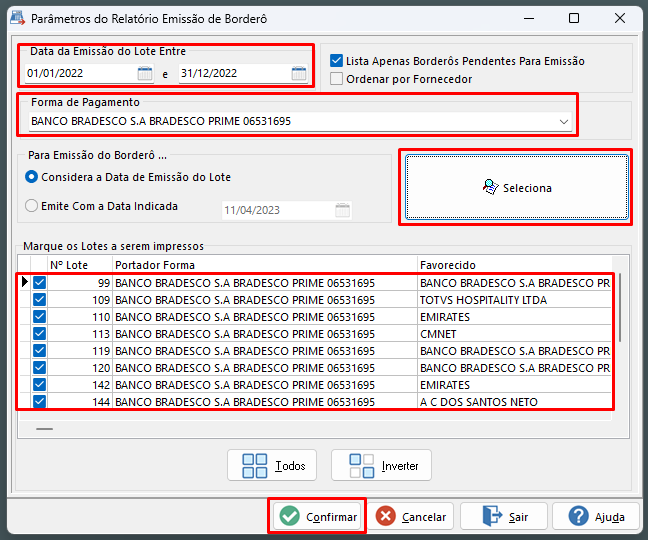Screen dimensions: 648x540
Task: Open calendar picker beside 11/04/2023 date
Action: (x=342, y=210)
